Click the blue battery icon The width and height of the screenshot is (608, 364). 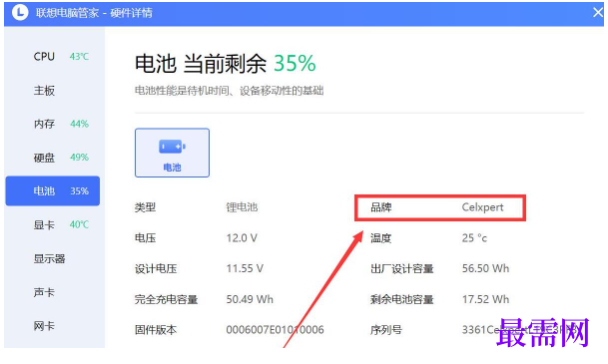(172, 147)
